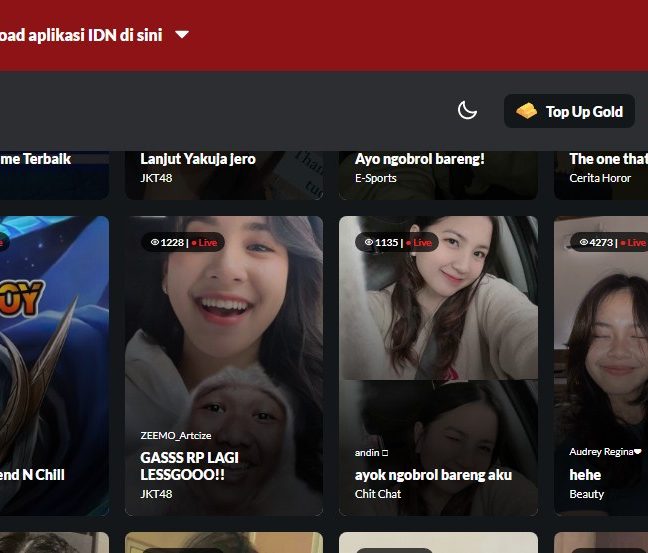This screenshot has width=648, height=553.
Task: Click the Live badge on andin stream
Action: (420, 243)
